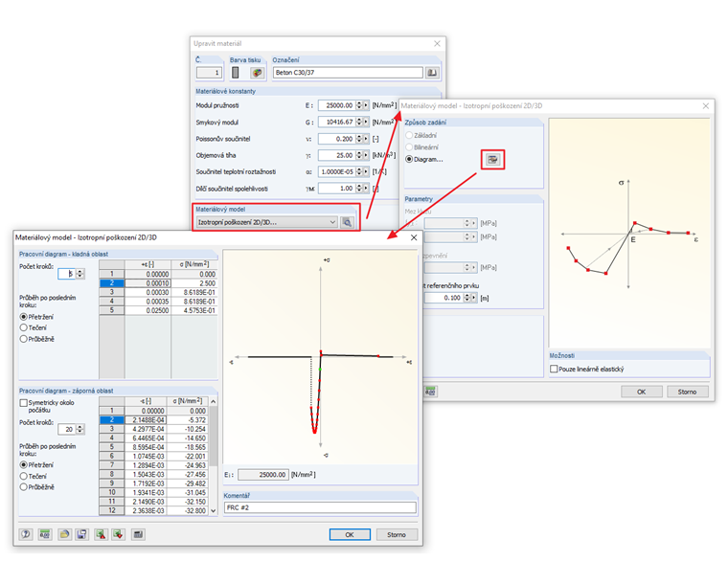The width and height of the screenshot is (728, 584).
Task: Cancel diagram dialog with Storno
Action: click(397, 534)
